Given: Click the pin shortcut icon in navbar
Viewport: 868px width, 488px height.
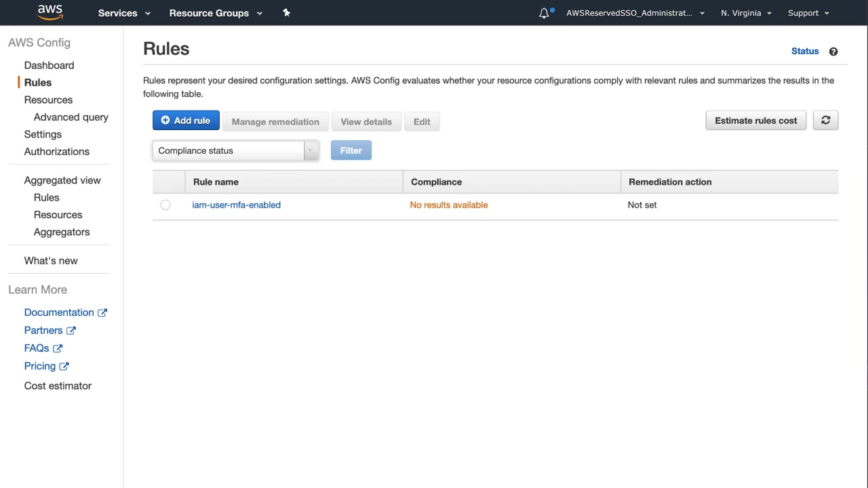Looking at the screenshot, I should click(286, 13).
